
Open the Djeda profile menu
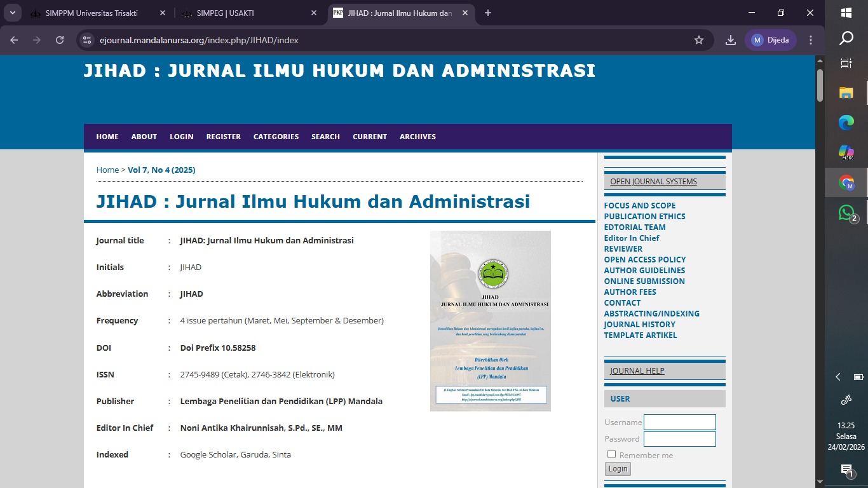point(770,40)
